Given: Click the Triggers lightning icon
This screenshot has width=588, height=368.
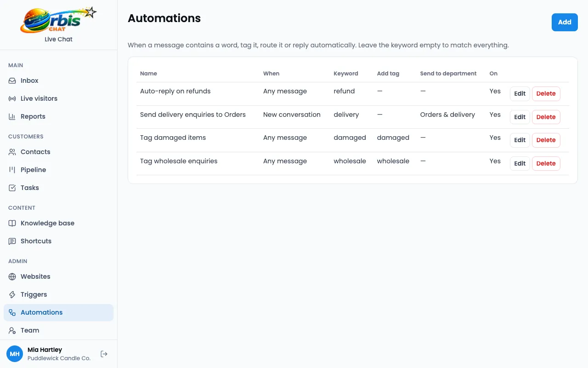Looking at the screenshot, I should [12, 294].
